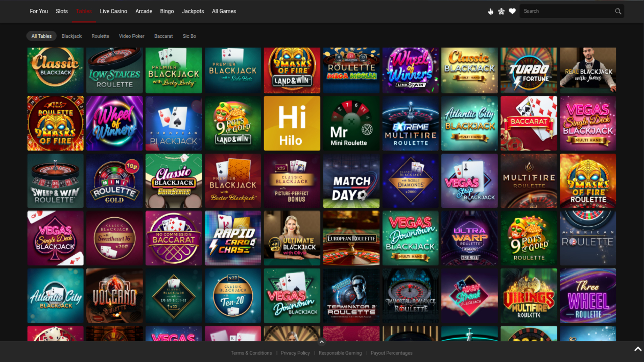Open the Terms & Conditions link
Viewport: 644px width, 362px height.
(x=251, y=353)
